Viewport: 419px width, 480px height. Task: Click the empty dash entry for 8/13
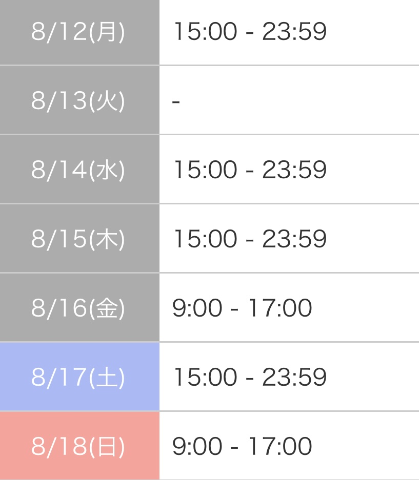coord(176,101)
